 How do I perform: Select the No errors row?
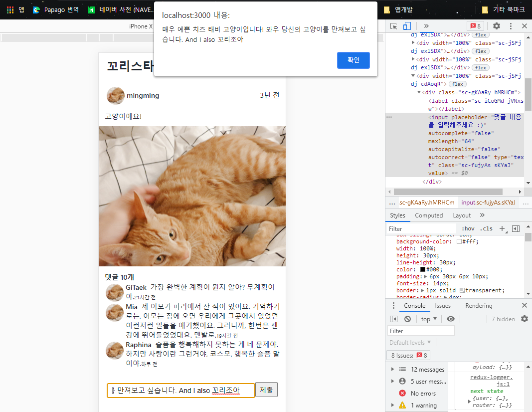pyautogui.click(x=418, y=394)
